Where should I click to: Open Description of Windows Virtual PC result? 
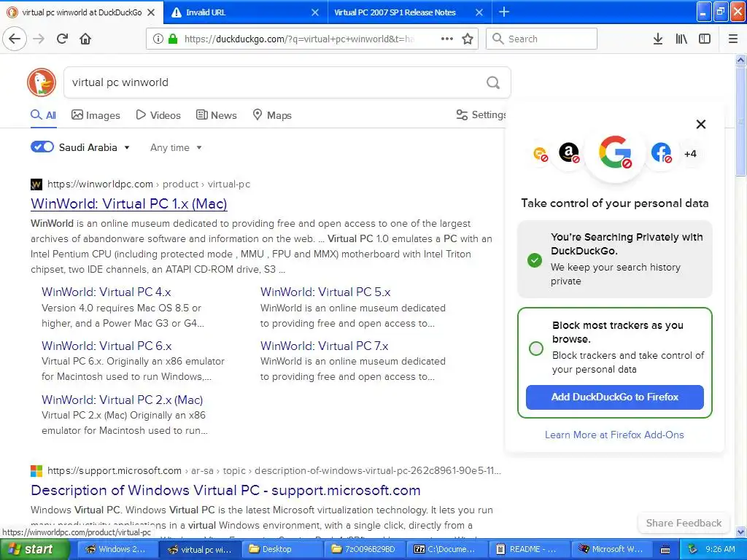coord(225,491)
